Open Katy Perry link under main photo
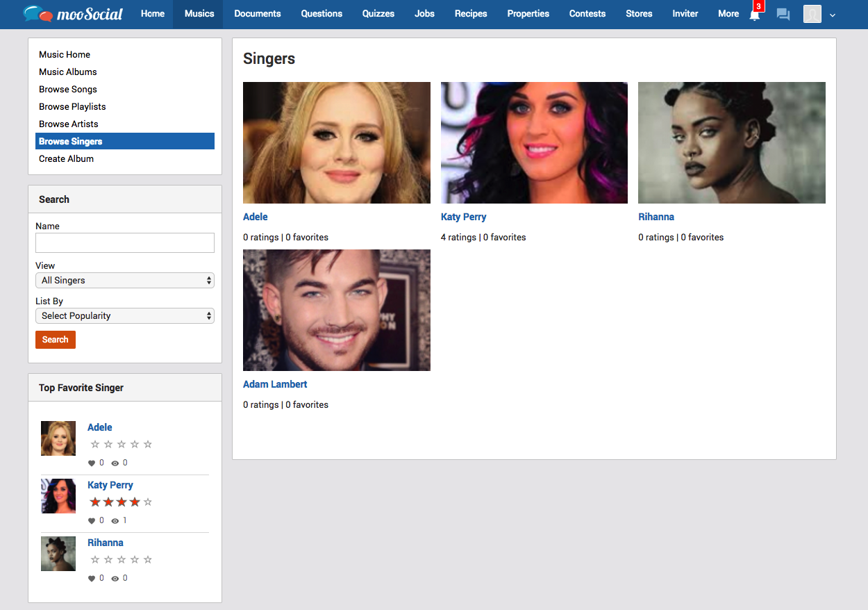Screen dimensions: 868x610 (464, 217)
